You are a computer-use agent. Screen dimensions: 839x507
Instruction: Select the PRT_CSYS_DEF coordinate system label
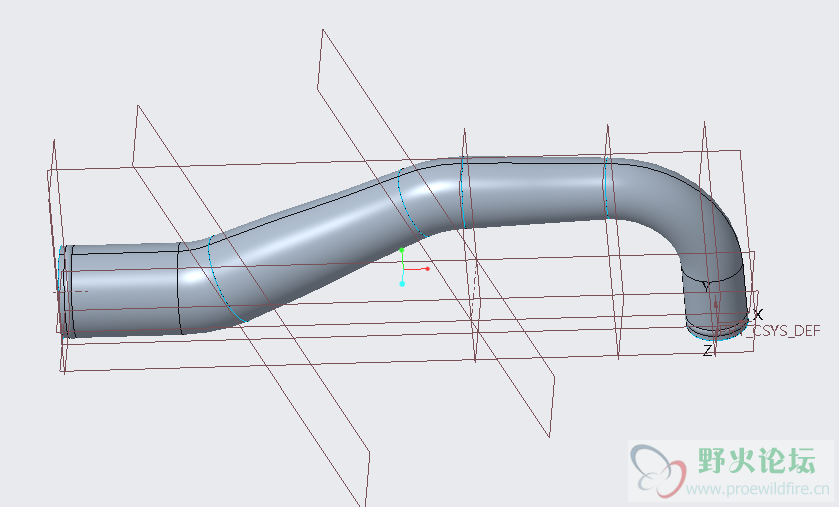click(x=769, y=331)
